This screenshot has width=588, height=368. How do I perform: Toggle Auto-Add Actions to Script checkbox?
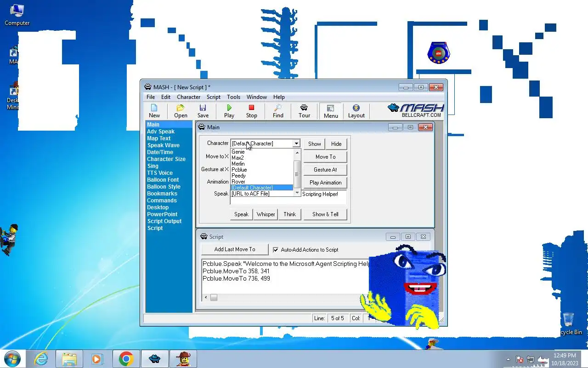276,250
